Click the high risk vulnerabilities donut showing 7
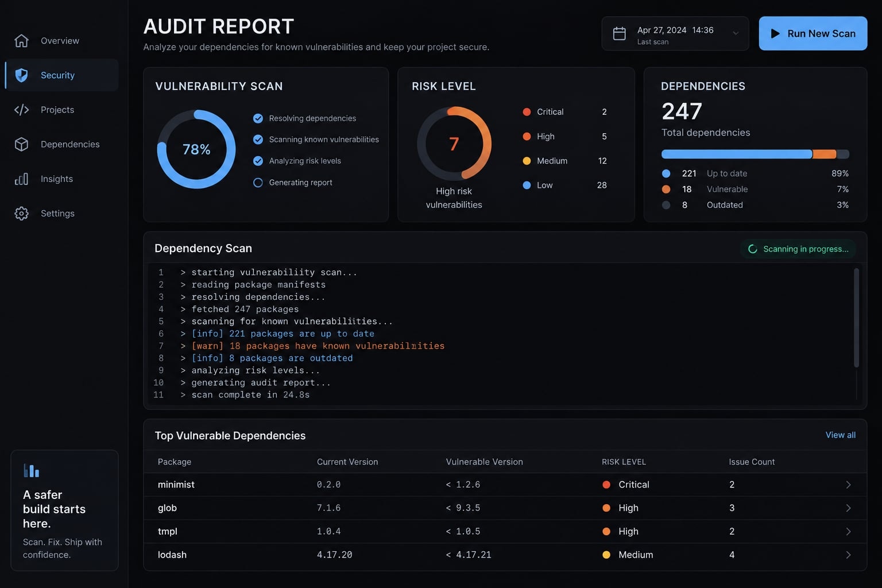Screen dimensions: 882x588 point(454,144)
